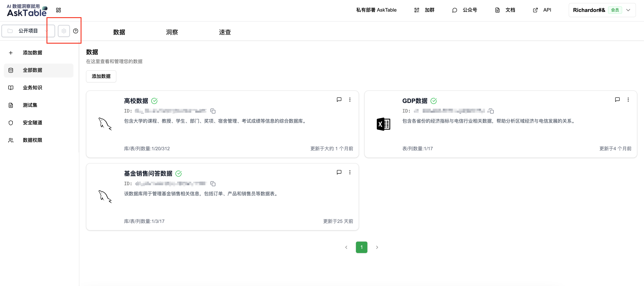Image resolution: width=644 pixels, height=286 pixels.
Task: Click the next page arrow
Action: click(377, 247)
